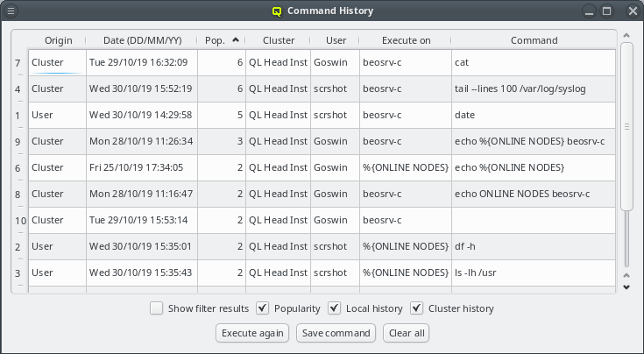Select row number 4 header
644x354 pixels.
pos(18,89)
